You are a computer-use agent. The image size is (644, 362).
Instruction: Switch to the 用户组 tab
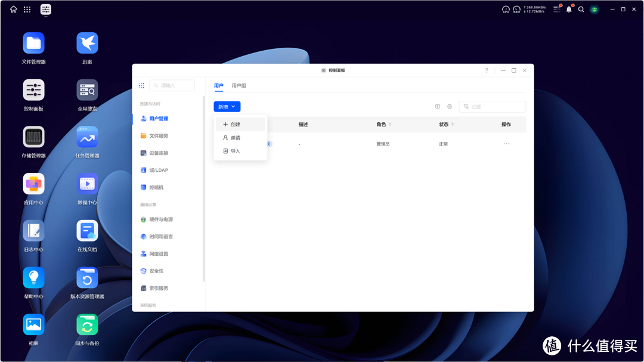tap(239, 85)
